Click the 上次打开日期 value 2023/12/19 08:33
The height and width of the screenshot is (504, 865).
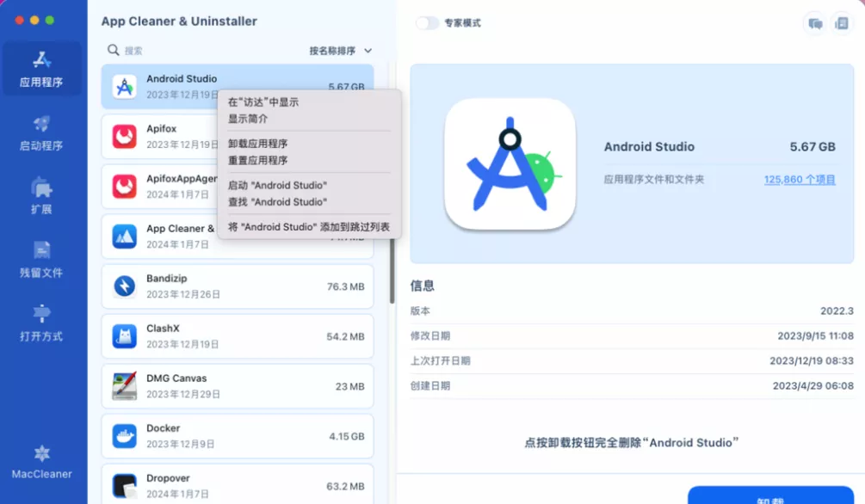pyautogui.click(x=812, y=360)
